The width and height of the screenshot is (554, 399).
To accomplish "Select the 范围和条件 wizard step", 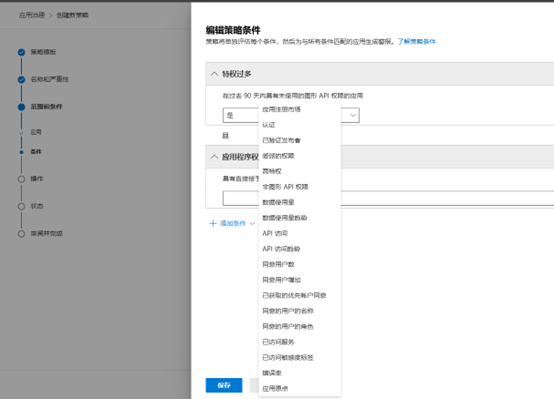I will point(46,106).
